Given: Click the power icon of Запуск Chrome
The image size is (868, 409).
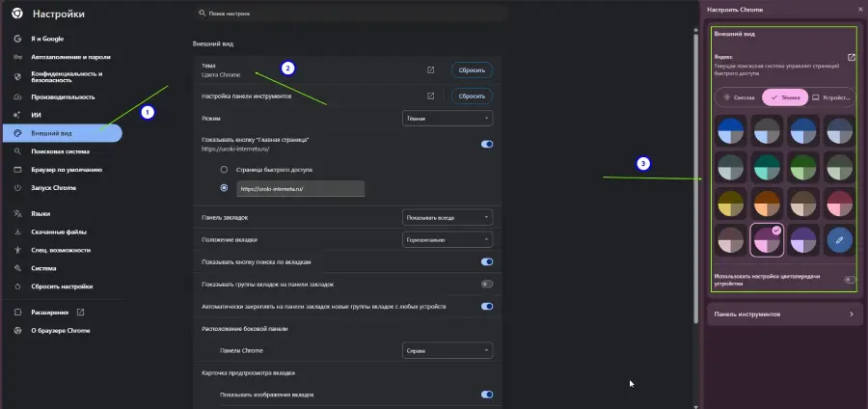Looking at the screenshot, I should [x=17, y=188].
